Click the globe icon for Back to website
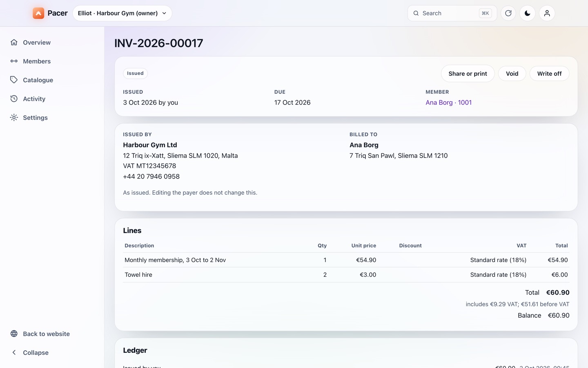 click(x=14, y=334)
